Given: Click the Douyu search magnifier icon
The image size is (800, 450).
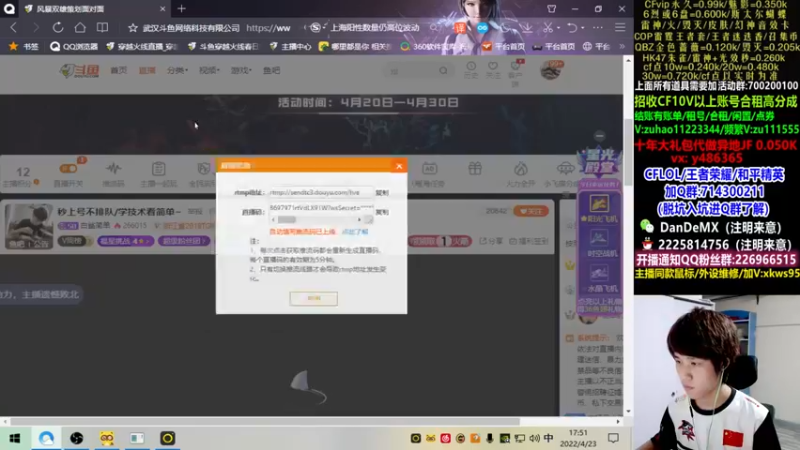Looking at the screenshot, I should 443,71.
